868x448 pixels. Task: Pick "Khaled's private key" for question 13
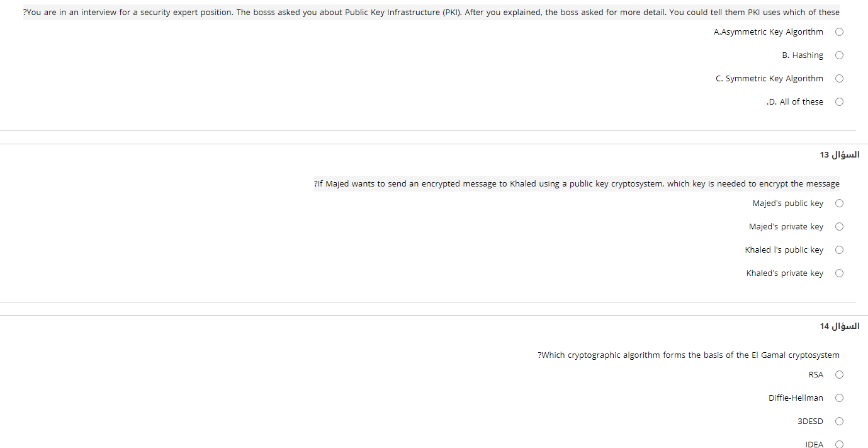coord(839,273)
